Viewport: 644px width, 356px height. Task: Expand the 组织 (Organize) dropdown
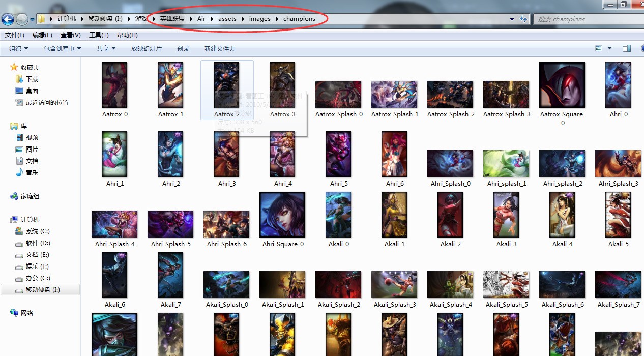(x=18, y=48)
